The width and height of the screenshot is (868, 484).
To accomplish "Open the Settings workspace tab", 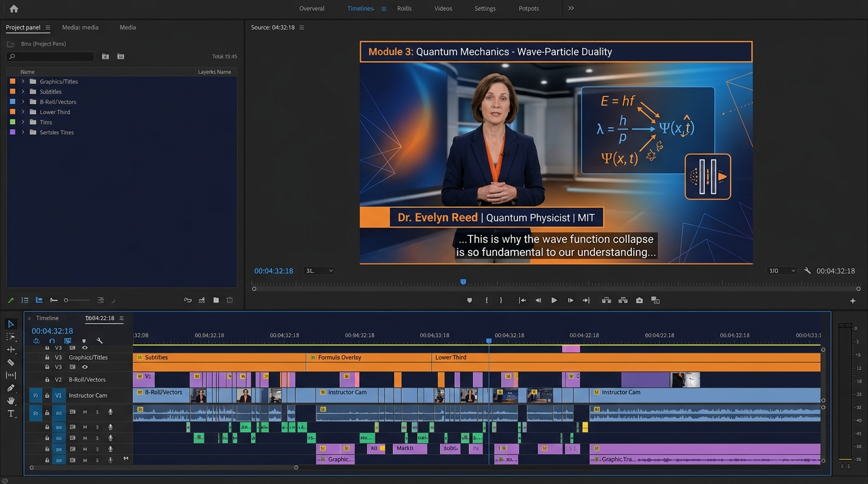I will click(x=485, y=9).
